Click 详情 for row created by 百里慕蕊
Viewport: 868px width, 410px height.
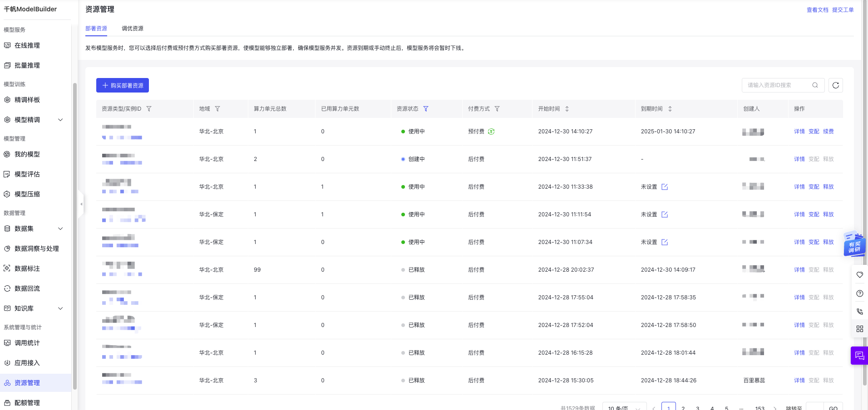click(799, 381)
